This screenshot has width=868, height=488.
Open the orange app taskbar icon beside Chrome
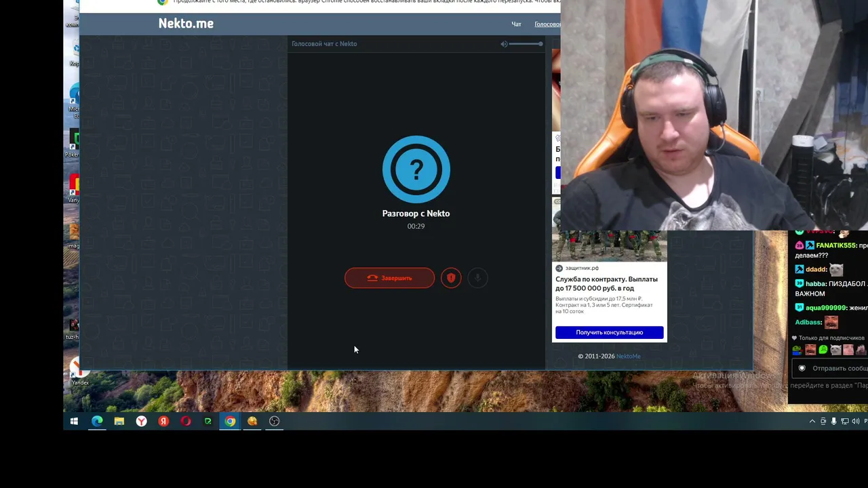252,422
